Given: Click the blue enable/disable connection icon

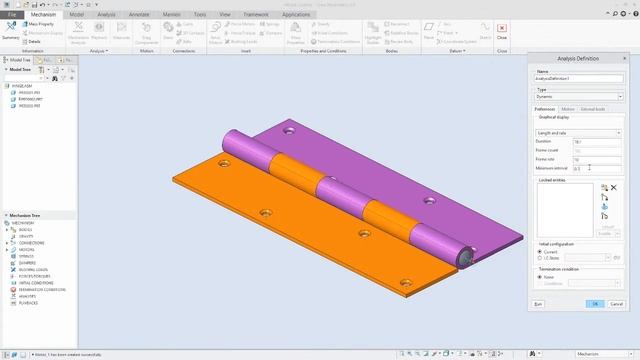Looking at the screenshot, I should tap(604, 207).
